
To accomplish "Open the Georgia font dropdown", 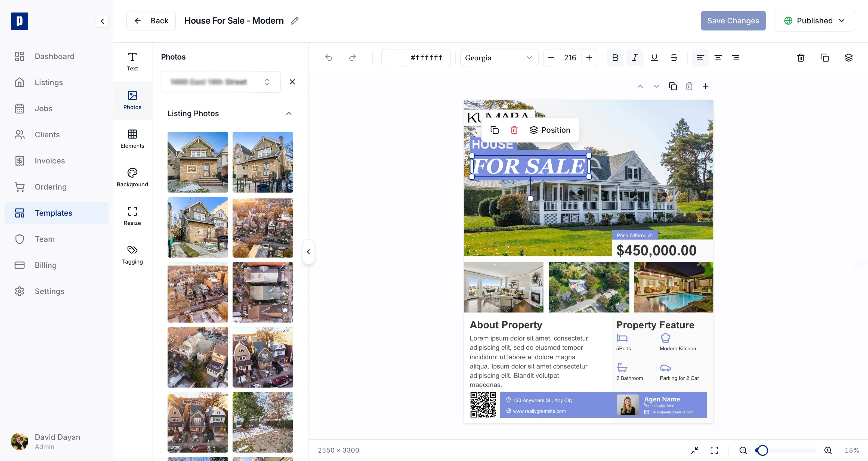I will (499, 58).
